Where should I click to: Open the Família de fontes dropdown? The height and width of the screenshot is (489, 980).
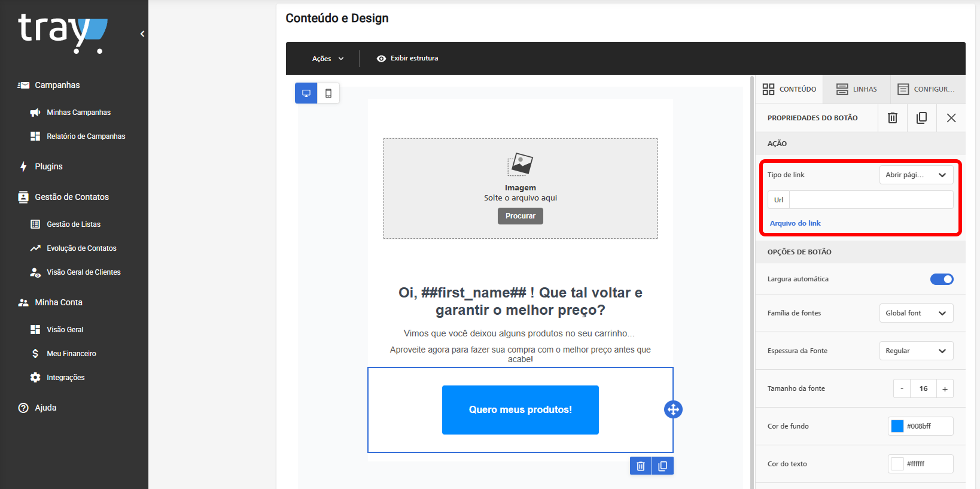916,313
